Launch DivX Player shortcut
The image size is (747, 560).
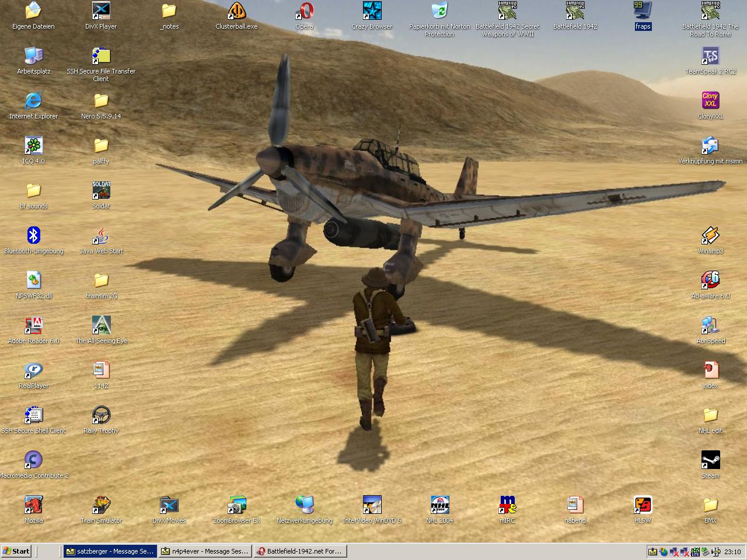[101, 16]
